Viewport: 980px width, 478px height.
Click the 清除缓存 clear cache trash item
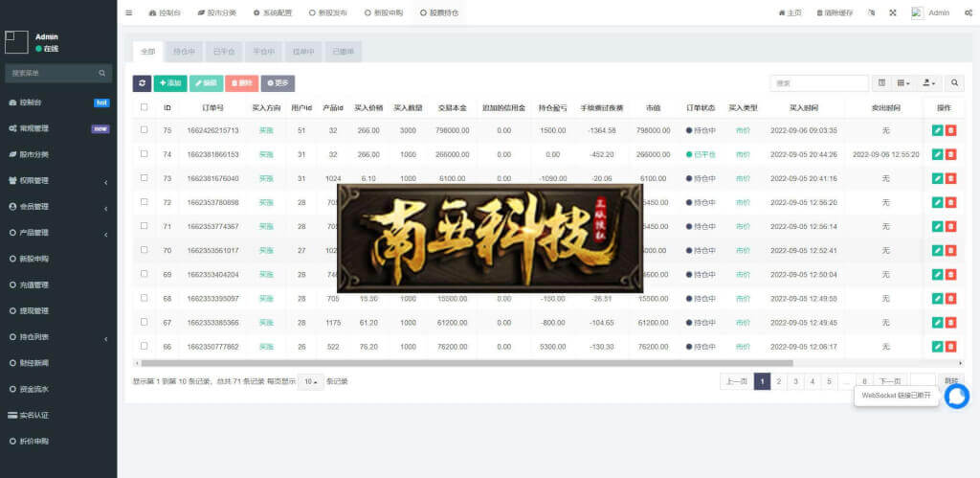(835, 12)
